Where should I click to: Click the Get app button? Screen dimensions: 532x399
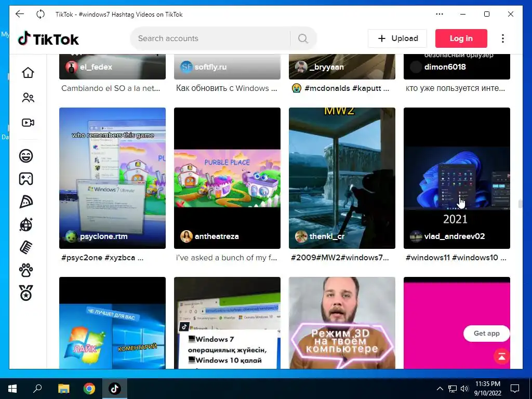coord(486,333)
